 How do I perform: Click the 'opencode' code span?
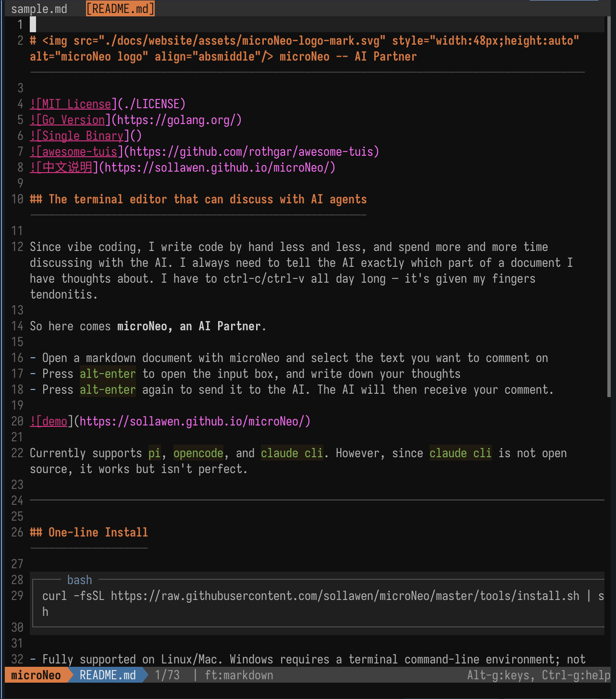click(x=198, y=453)
